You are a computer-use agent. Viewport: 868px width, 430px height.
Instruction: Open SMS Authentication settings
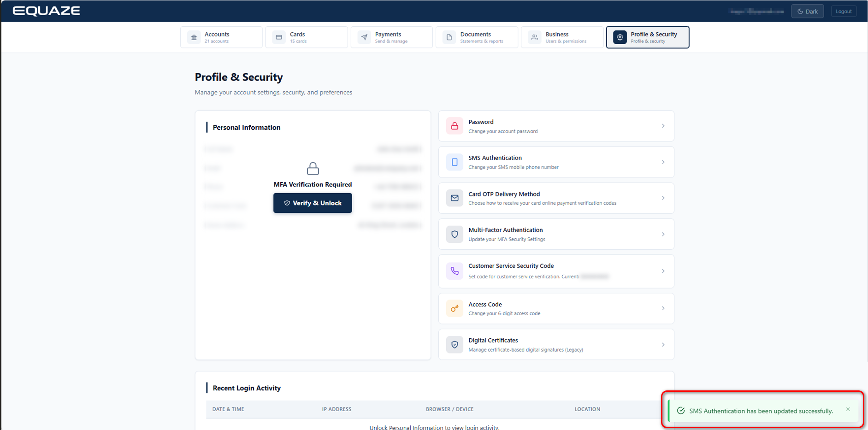556,162
